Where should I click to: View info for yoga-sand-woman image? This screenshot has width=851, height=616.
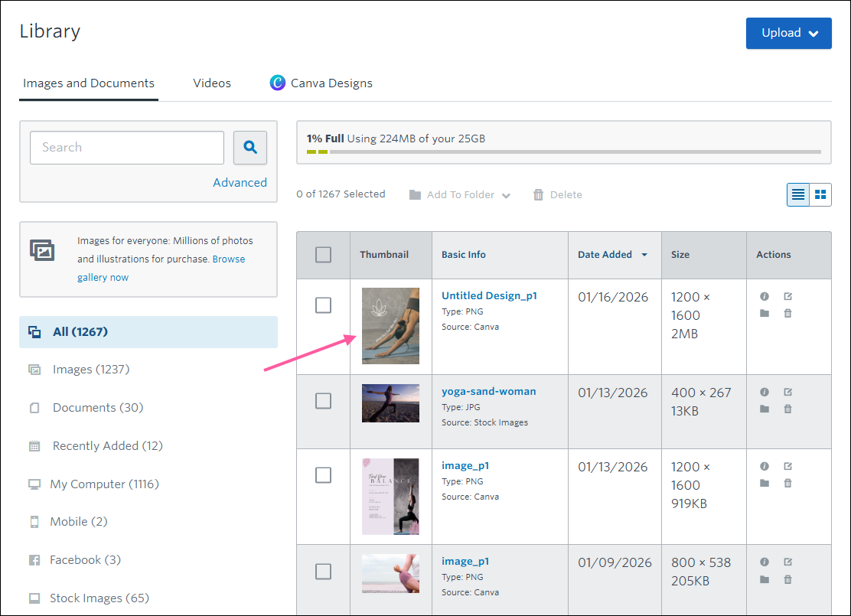pos(765,392)
